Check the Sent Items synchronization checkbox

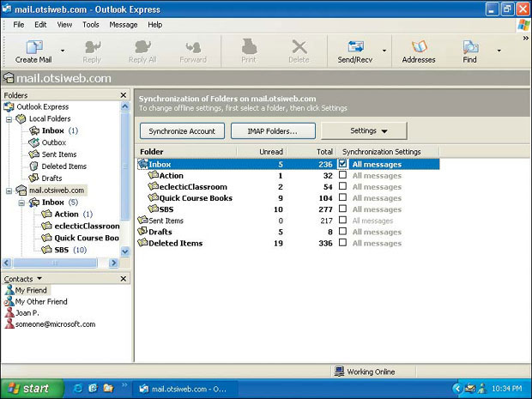pyautogui.click(x=342, y=221)
